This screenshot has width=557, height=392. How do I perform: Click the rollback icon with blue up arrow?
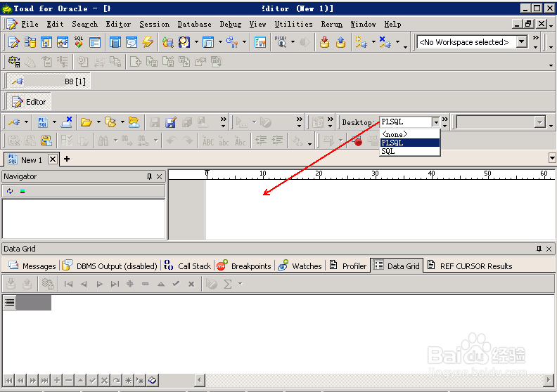point(340,42)
